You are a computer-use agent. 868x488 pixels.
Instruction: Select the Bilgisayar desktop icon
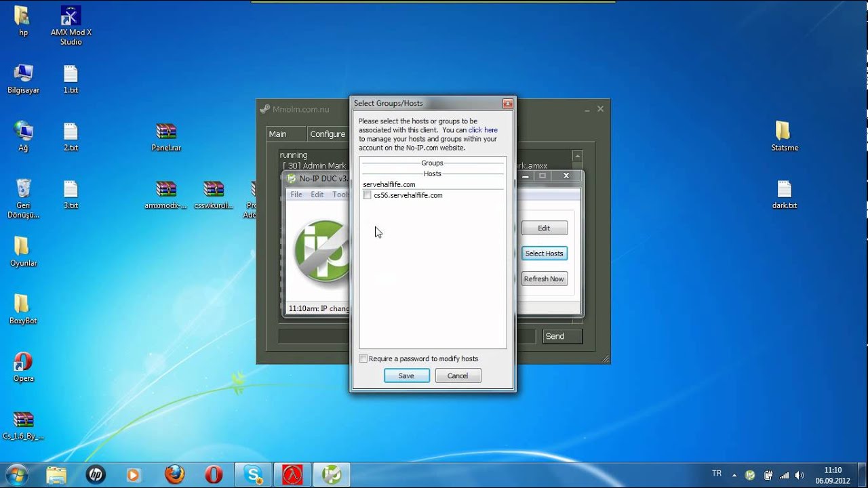(23, 79)
